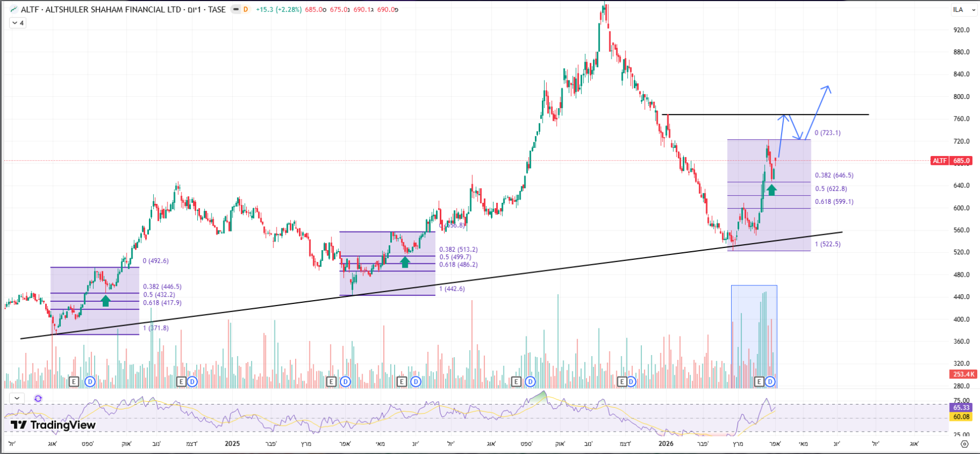Viewport: 980px width, 454px height.
Task: Click the +15.3 (+2.28%) change value
Action: [x=278, y=9]
